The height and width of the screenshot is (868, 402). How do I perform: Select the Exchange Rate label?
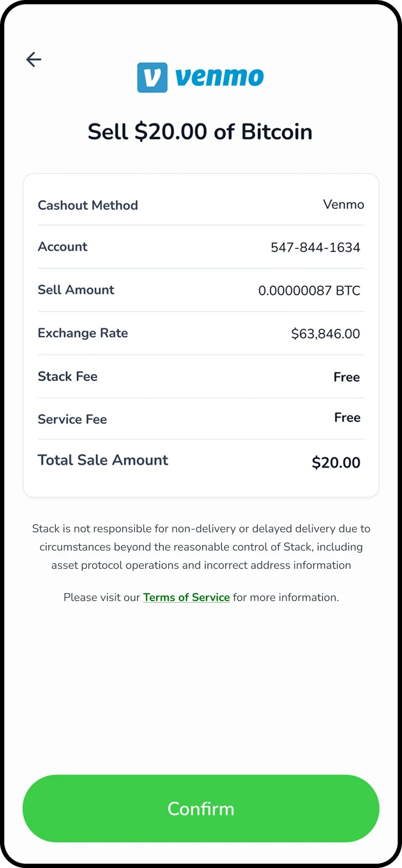(83, 333)
